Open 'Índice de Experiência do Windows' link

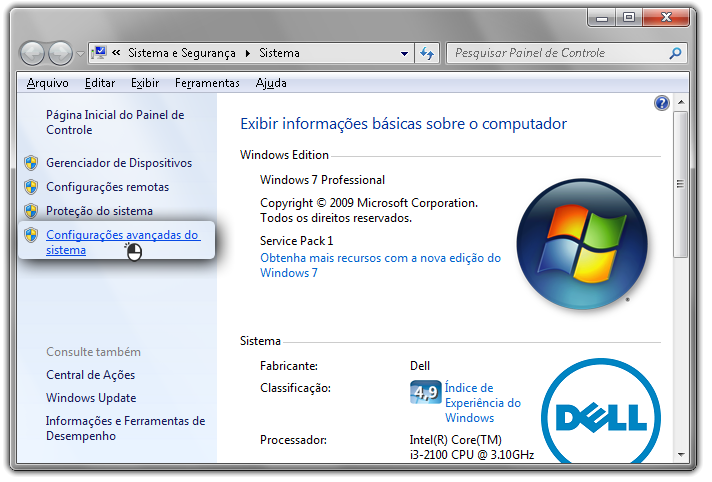[x=482, y=402]
